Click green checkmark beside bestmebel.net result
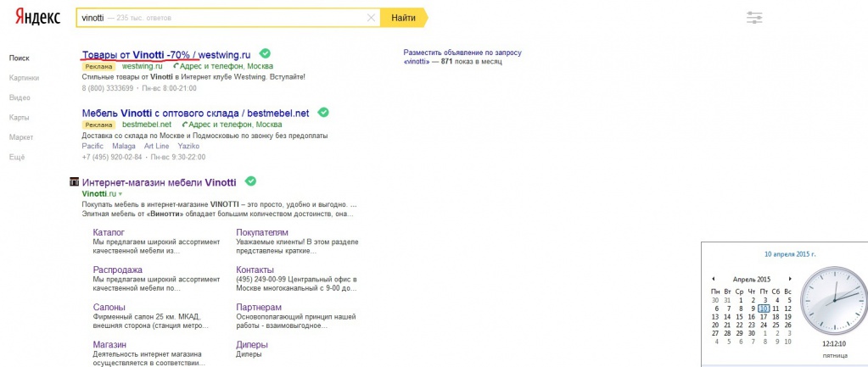 (x=322, y=112)
